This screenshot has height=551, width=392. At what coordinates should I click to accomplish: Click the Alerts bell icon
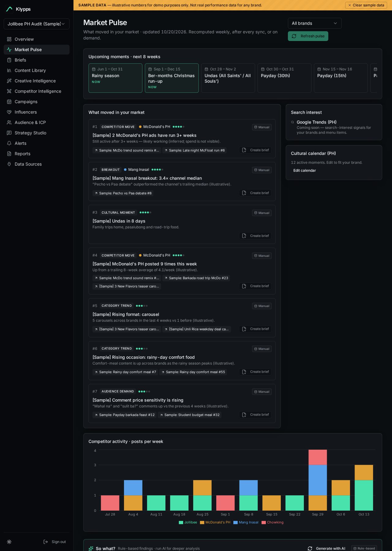[x=9, y=143]
